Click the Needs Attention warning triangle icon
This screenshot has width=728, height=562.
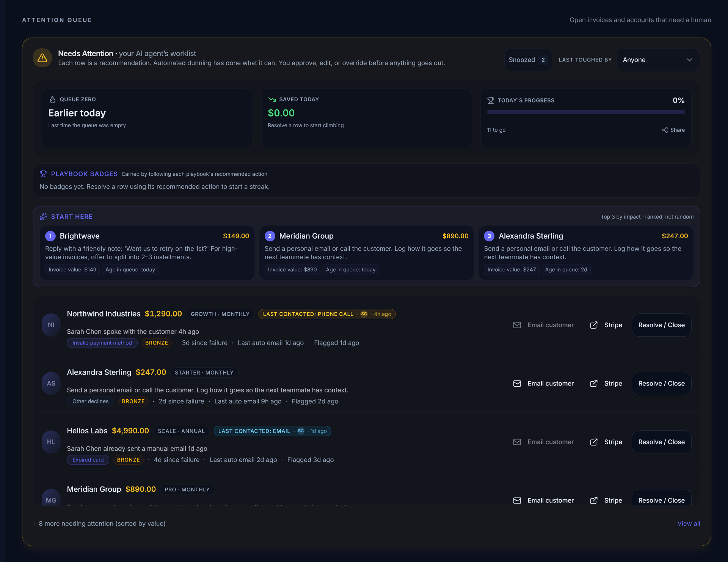click(42, 58)
